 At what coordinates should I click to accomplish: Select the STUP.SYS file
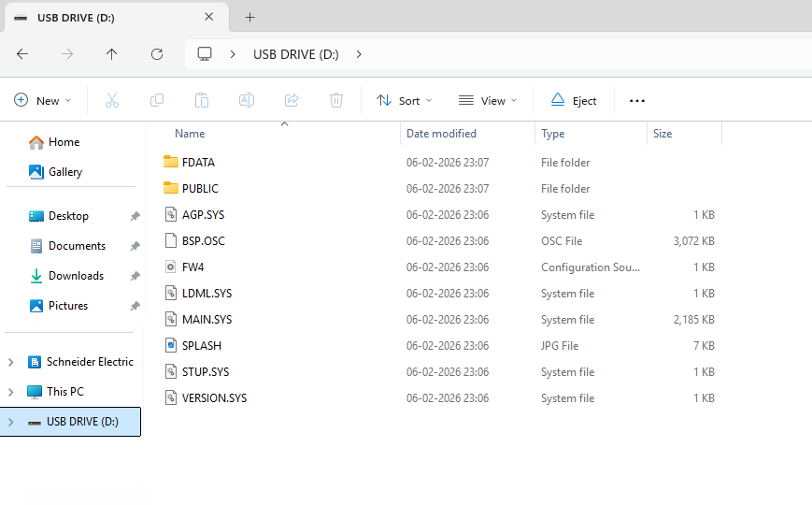pyautogui.click(x=205, y=372)
